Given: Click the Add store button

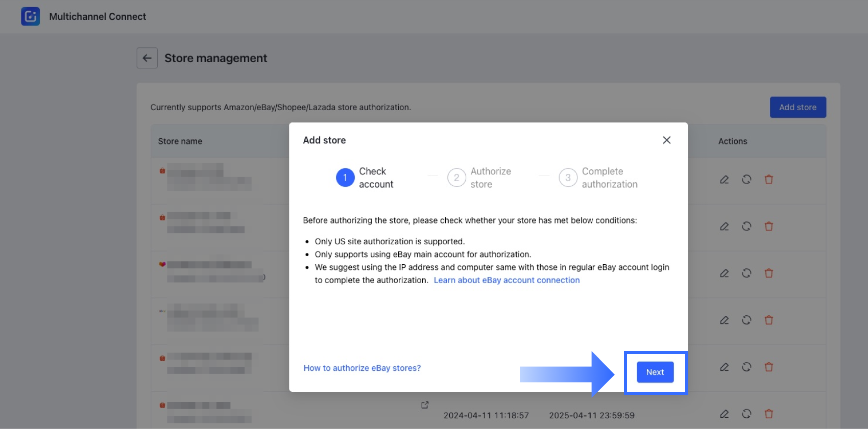Looking at the screenshot, I should (x=798, y=107).
